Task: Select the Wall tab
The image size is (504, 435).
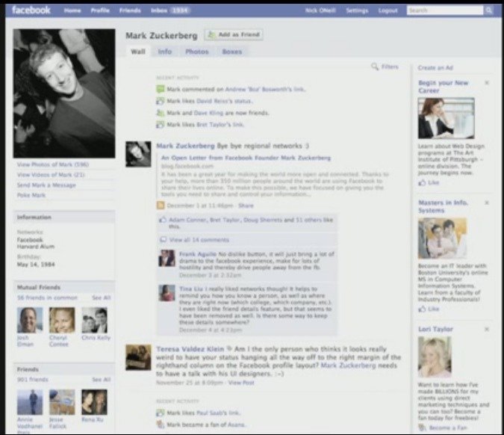Action: point(138,52)
